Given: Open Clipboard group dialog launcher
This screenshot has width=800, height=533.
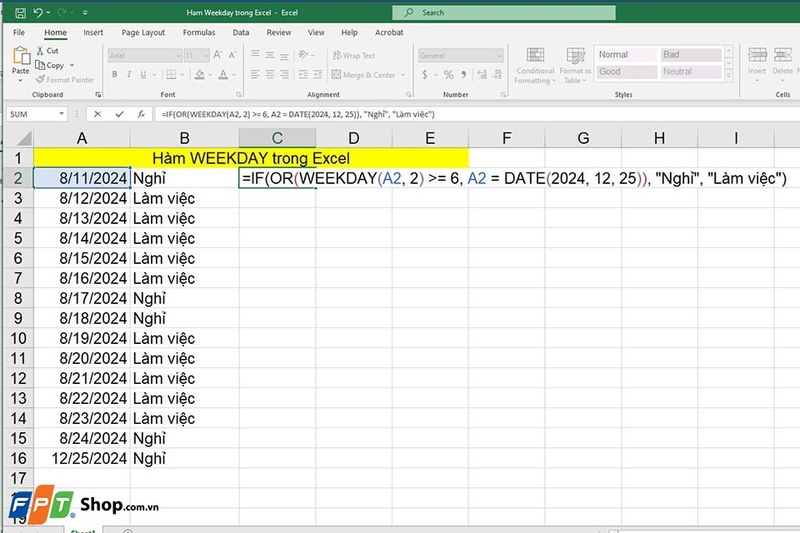Looking at the screenshot, I should (x=98, y=94).
